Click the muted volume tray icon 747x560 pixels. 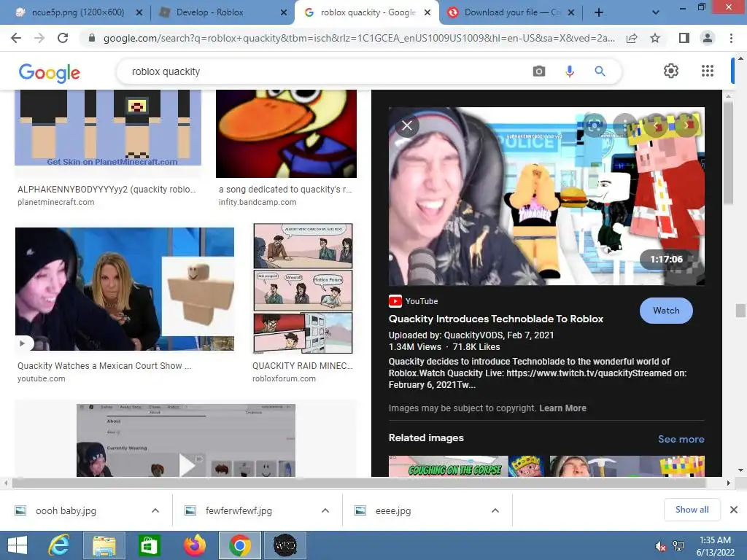click(660, 546)
